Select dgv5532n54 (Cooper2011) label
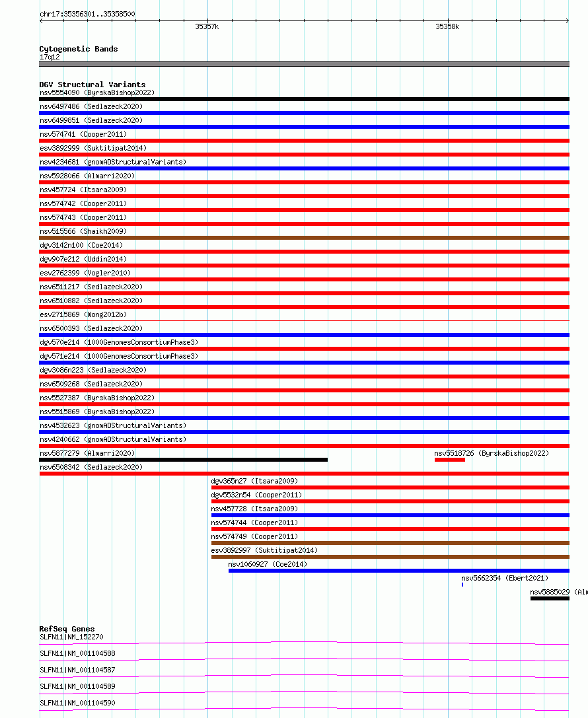This screenshot has height=718, width=588. (256, 495)
